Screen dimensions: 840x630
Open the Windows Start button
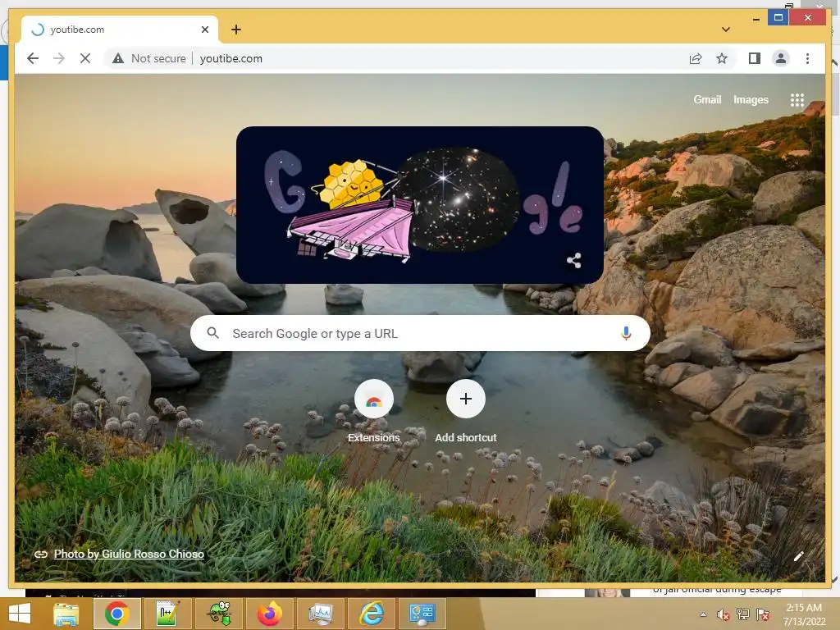click(x=20, y=614)
